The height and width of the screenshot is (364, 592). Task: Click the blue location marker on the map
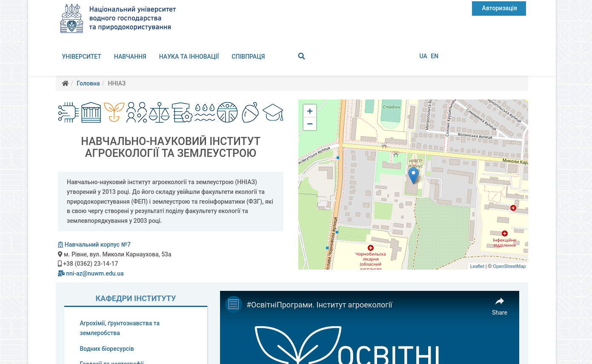coord(413,175)
